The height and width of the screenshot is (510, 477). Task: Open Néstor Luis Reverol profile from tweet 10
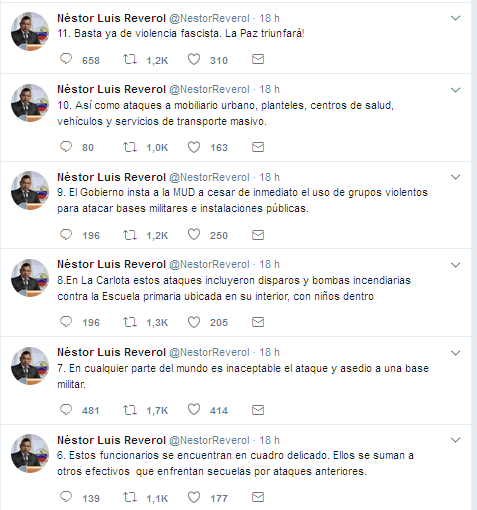pyautogui.click(x=111, y=89)
